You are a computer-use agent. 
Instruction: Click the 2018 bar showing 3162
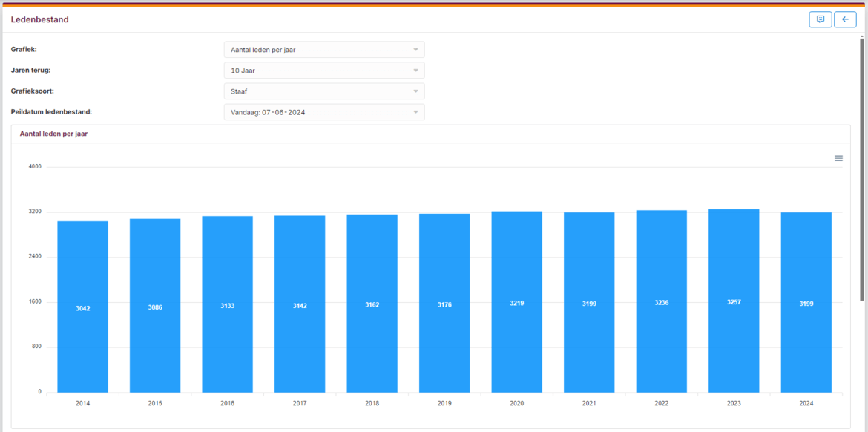tap(372, 304)
